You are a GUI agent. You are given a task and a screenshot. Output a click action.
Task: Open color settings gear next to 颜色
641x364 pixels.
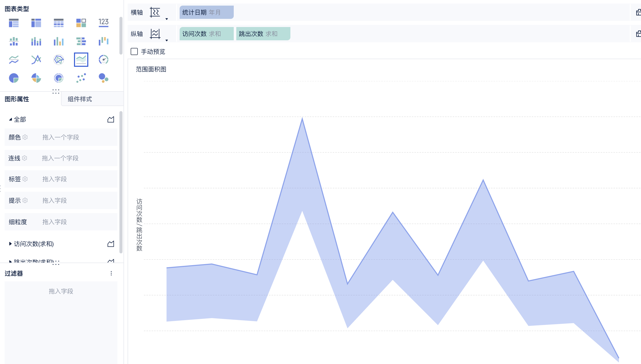click(25, 137)
